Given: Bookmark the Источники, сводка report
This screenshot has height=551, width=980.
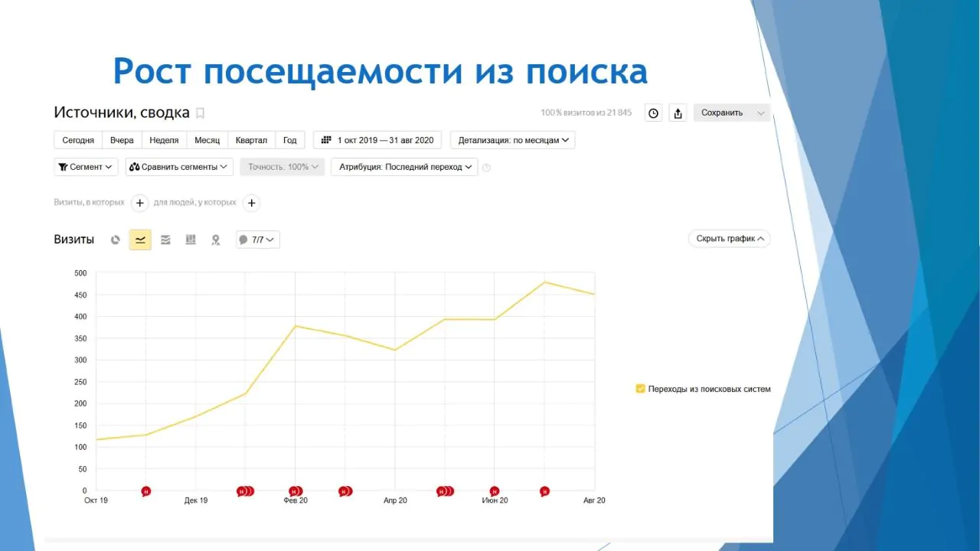Looking at the screenshot, I should (x=201, y=113).
